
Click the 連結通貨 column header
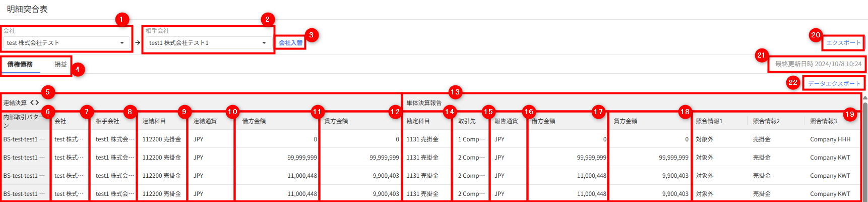(205, 121)
